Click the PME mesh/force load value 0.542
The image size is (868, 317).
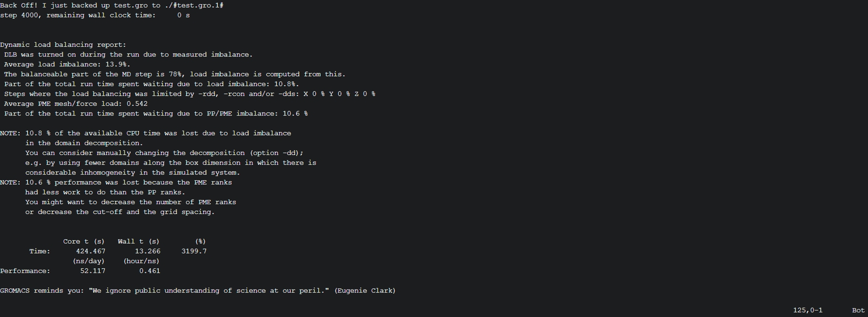tap(137, 104)
